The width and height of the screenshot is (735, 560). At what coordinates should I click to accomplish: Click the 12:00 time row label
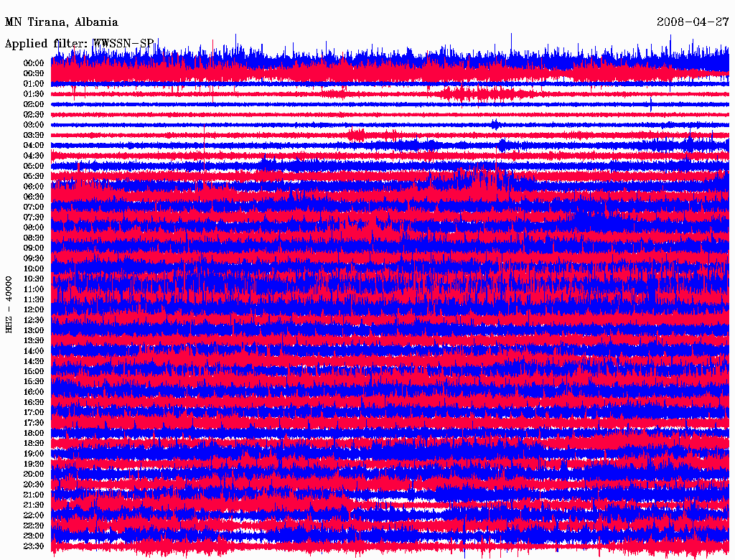click(34, 310)
